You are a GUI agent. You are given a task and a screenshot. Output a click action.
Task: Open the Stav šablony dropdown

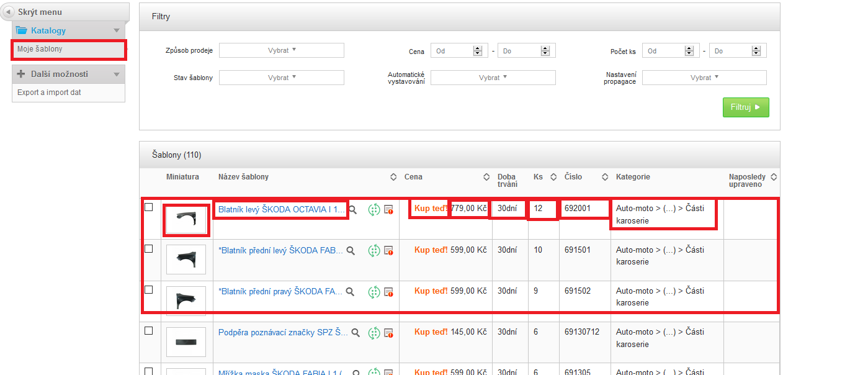[x=282, y=78]
